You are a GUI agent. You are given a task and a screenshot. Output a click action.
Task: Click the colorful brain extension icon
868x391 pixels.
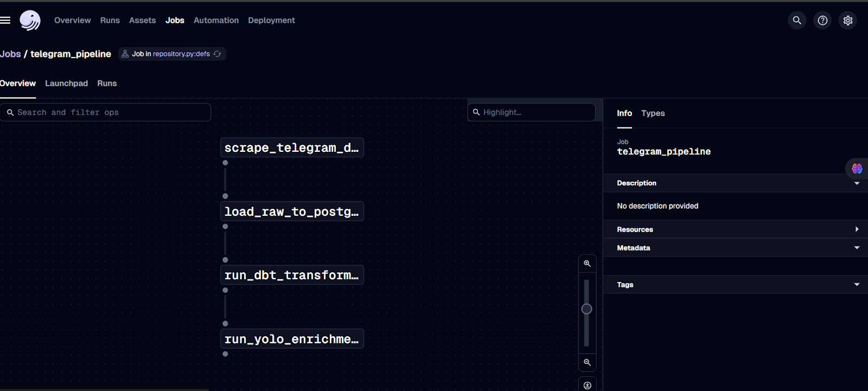click(857, 169)
